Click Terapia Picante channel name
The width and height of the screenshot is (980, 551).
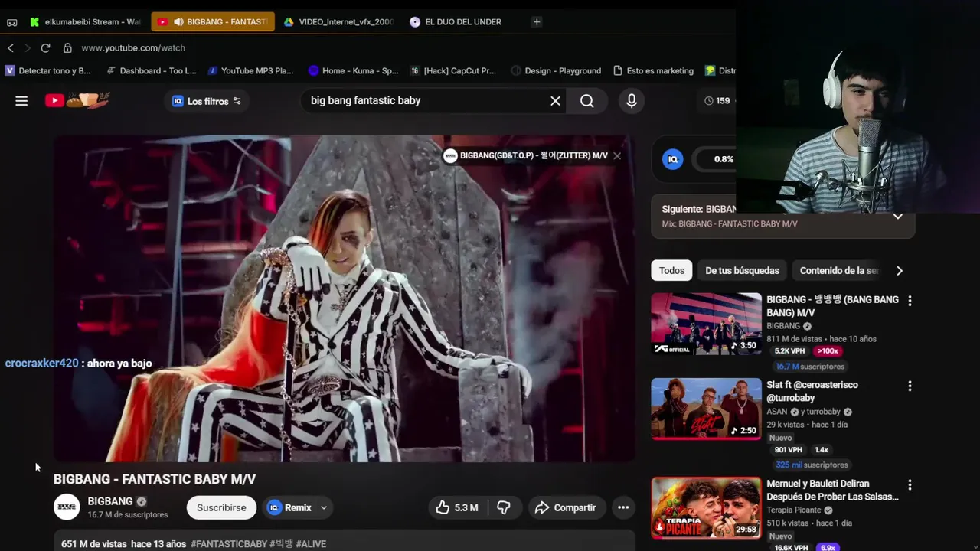coord(794,510)
